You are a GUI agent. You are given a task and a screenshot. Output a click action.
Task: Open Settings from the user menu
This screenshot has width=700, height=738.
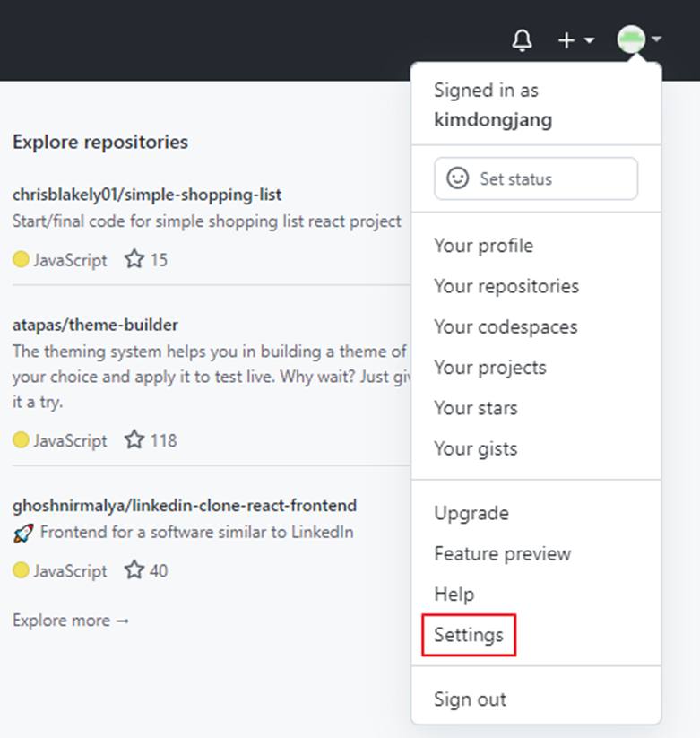click(469, 635)
